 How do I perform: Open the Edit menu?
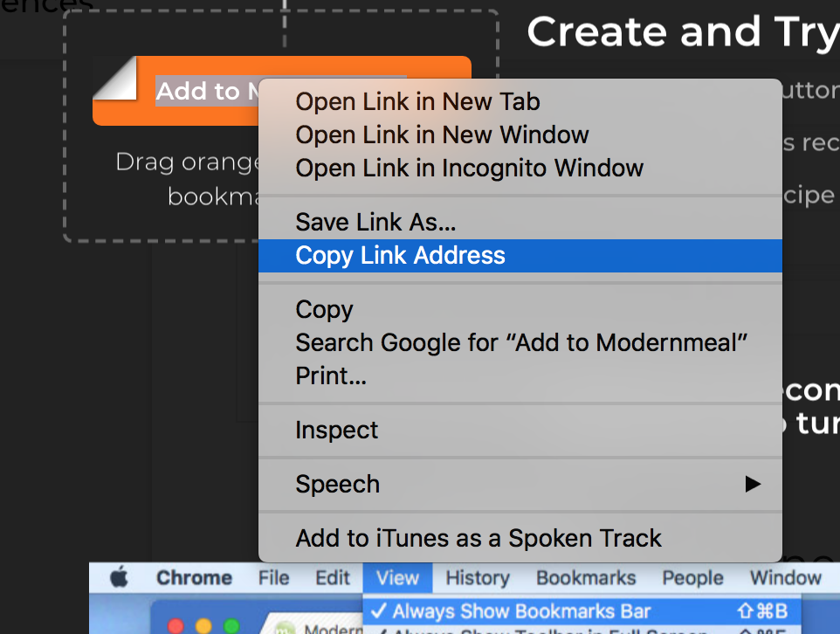(333, 578)
